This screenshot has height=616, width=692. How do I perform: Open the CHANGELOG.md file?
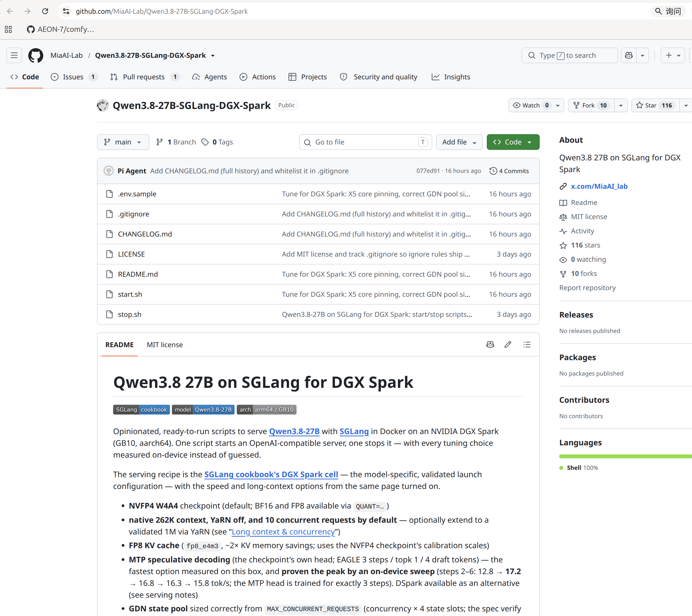[x=145, y=234]
